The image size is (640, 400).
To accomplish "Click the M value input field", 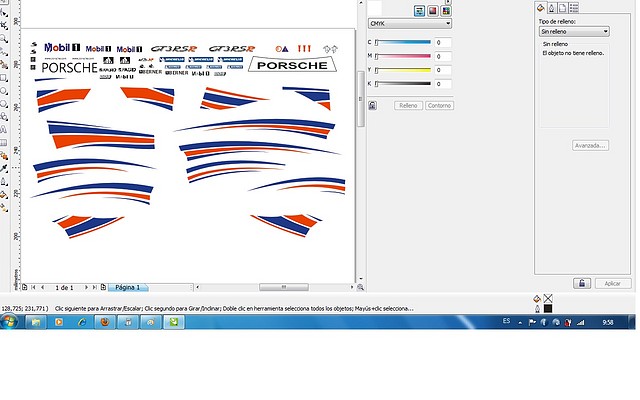I will pyautogui.click(x=443, y=56).
